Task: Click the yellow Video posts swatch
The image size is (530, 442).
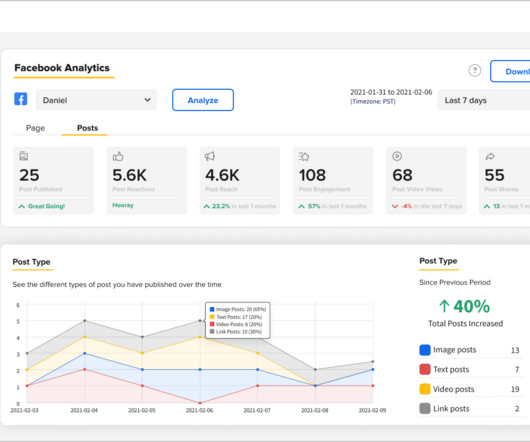Action: click(425, 389)
